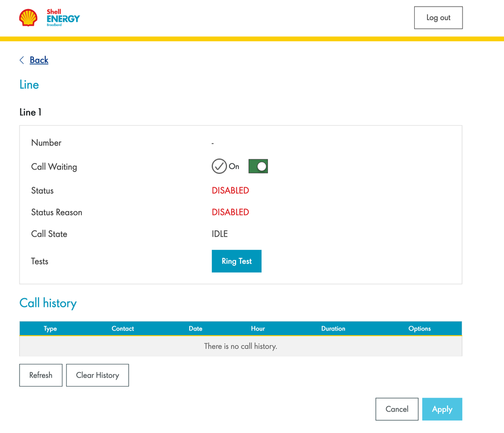
Task: Click the Shell pecten logo
Action: coord(28,18)
